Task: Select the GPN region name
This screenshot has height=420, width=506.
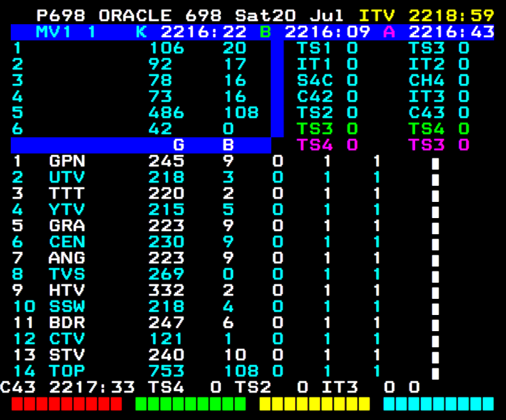Action: [x=67, y=161]
